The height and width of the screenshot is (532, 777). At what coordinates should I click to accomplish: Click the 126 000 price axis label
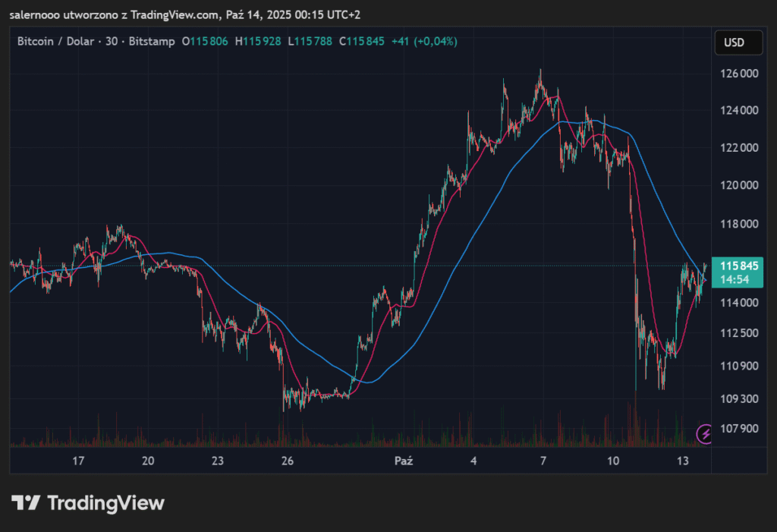(739, 74)
